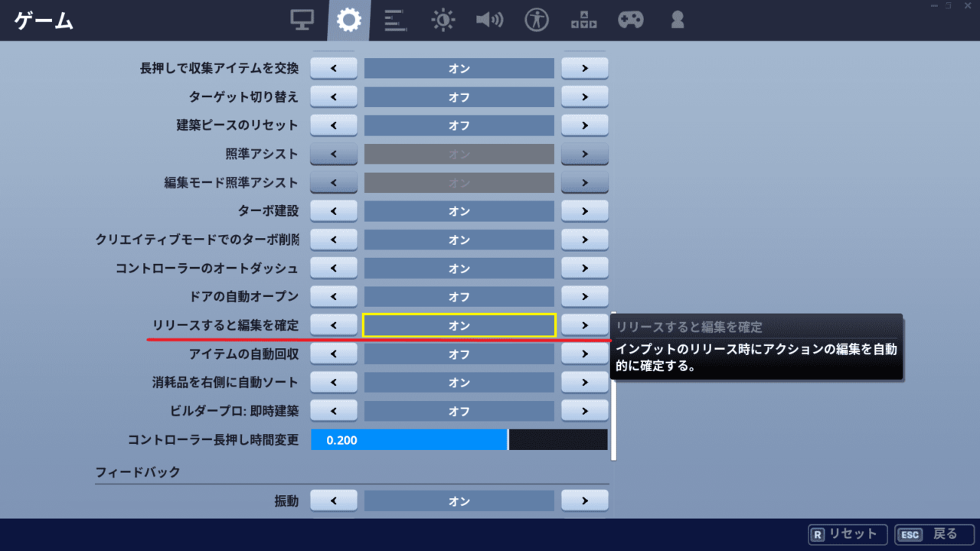The width and height of the screenshot is (980, 551).
Task: Click left arrow for ターボ建設
Action: (x=334, y=210)
